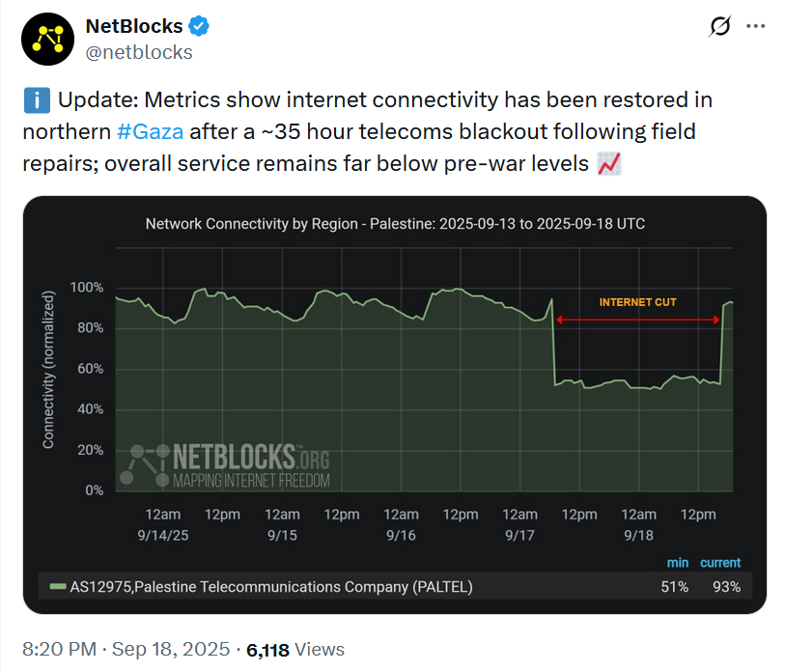This screenshot has height=672, width=785.
Task: Click the NetBlocks.org watermark logo
Action: pos(227,463)
